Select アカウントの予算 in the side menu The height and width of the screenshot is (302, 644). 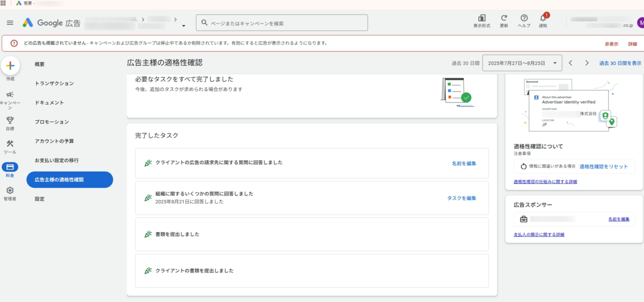[54, 141]
